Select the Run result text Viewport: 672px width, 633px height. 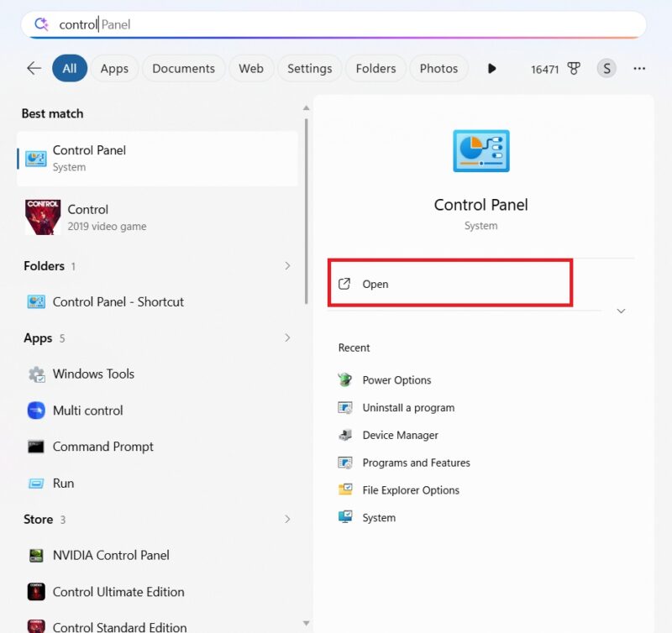pos(64,484)
